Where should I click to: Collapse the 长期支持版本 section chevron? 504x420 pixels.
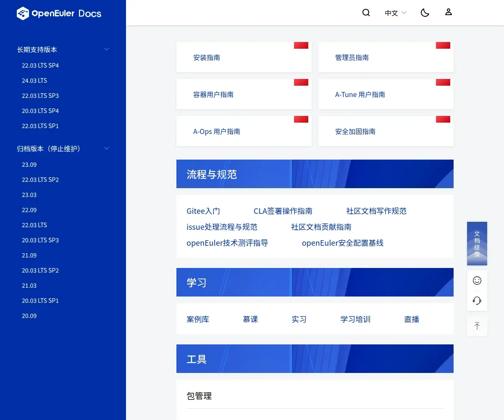click(x=107, y=49)
